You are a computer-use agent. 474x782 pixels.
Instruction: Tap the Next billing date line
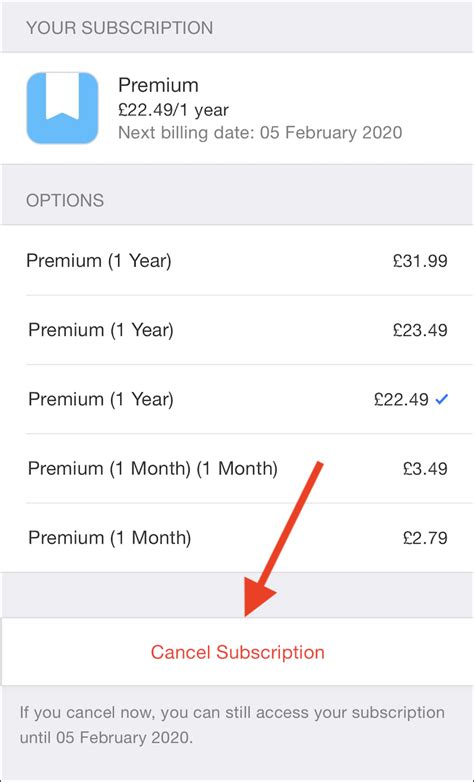[x=260, y=133]
